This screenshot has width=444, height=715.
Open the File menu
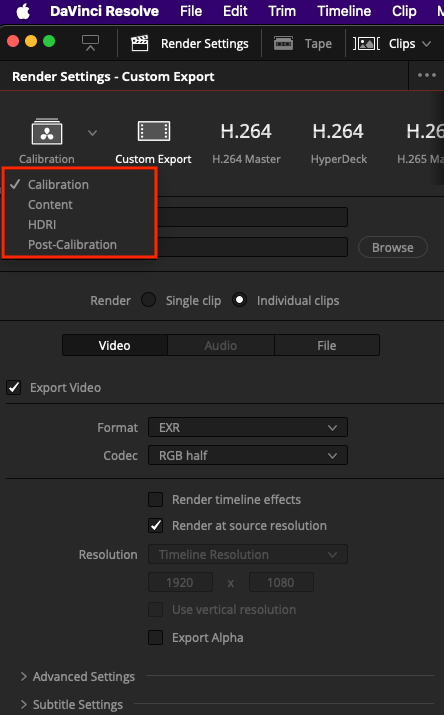191,11
